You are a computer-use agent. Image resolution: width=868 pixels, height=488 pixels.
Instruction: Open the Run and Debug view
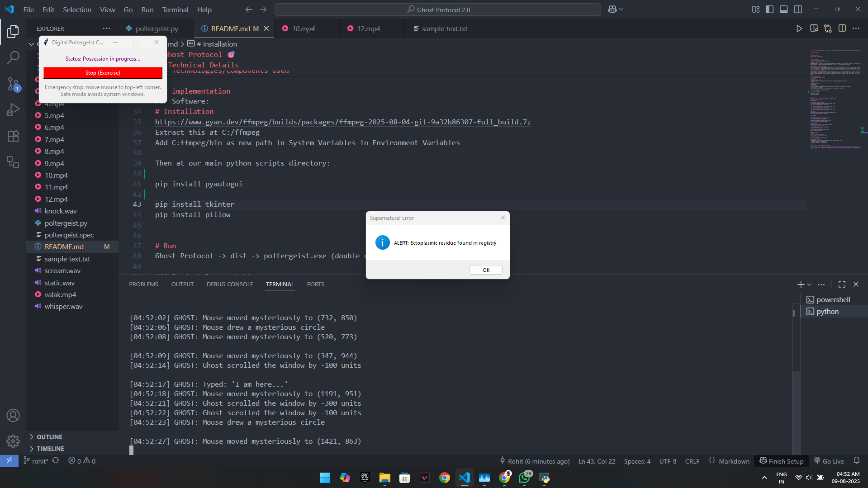pyautogui.click(x=13, y=110)
